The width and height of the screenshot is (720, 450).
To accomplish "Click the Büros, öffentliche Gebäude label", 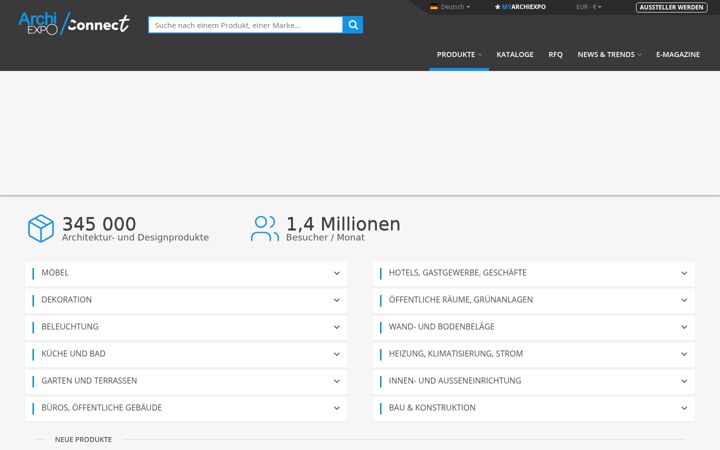I will point(101,408).
